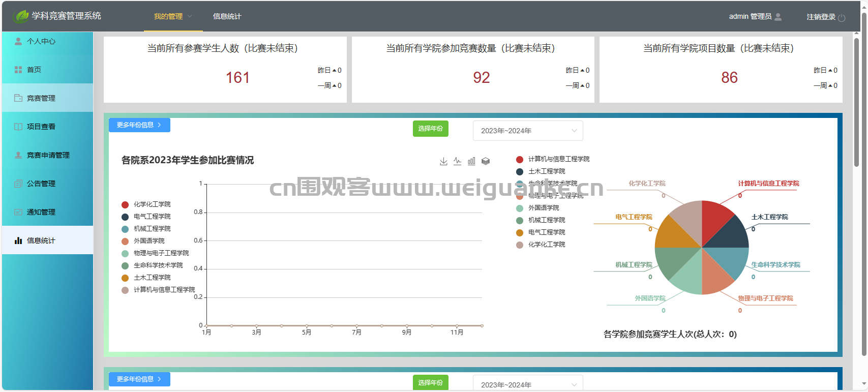This screenshot has width=868, height=392.
Task: Click the 当前所有学院项目数量 card title
Action: click(719, 48)
